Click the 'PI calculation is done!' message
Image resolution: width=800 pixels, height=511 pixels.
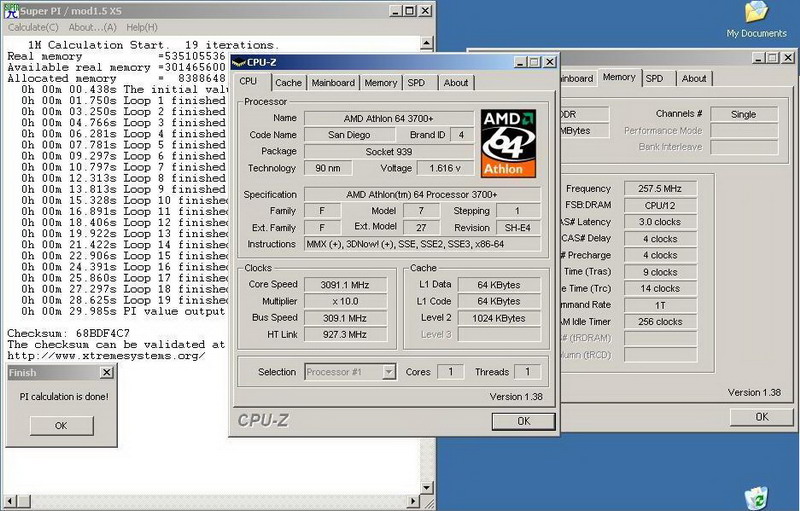(x=64, y=396)
